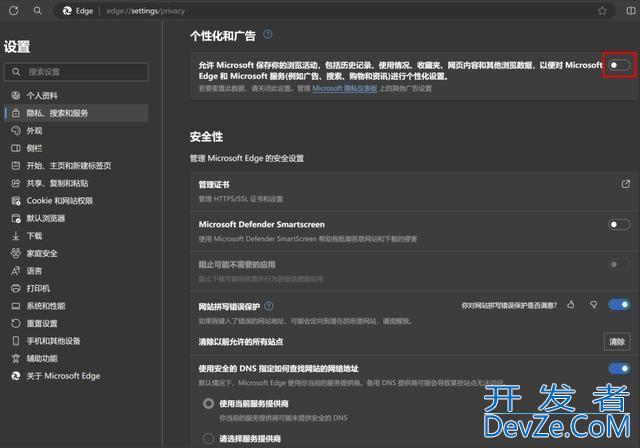This screenshot has width=640, height=448.
Task: Click the 设置 page title
Action: [17, 47]
